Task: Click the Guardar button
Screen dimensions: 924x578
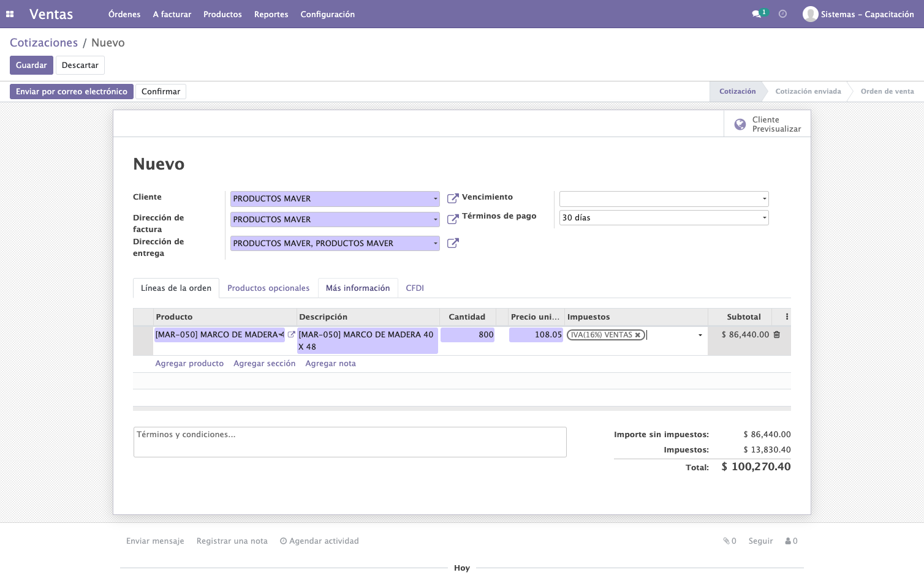Action: 31,66
